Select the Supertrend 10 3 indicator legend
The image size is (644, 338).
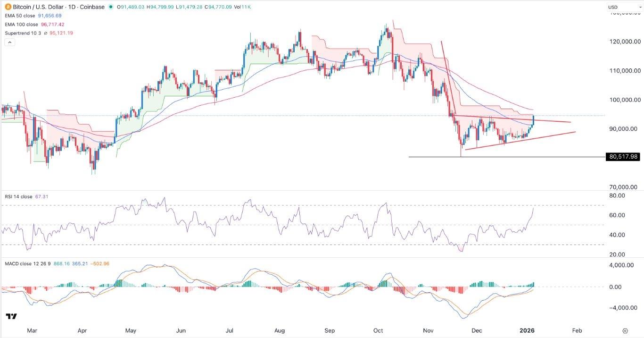click(x=21, y=33)
